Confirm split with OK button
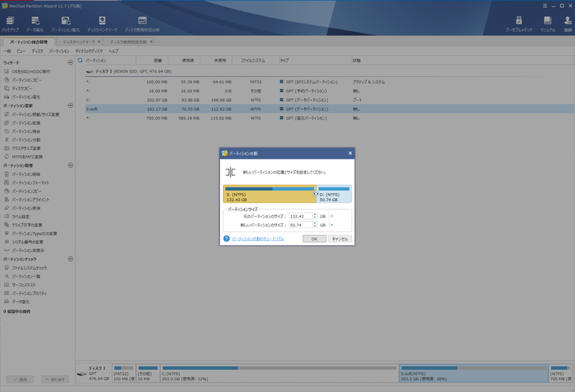 (314, 239)
